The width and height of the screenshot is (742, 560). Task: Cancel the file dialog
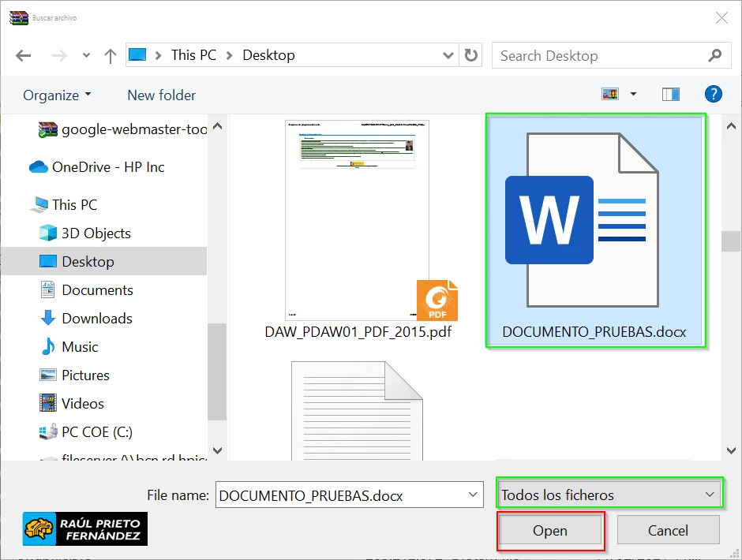[668, 530]
